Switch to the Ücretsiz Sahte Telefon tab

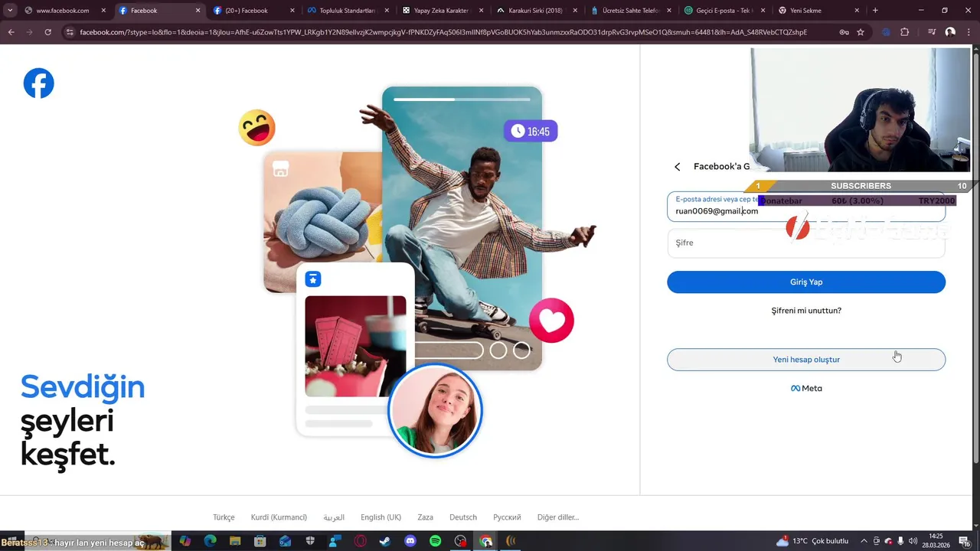(x=630, y=11)
